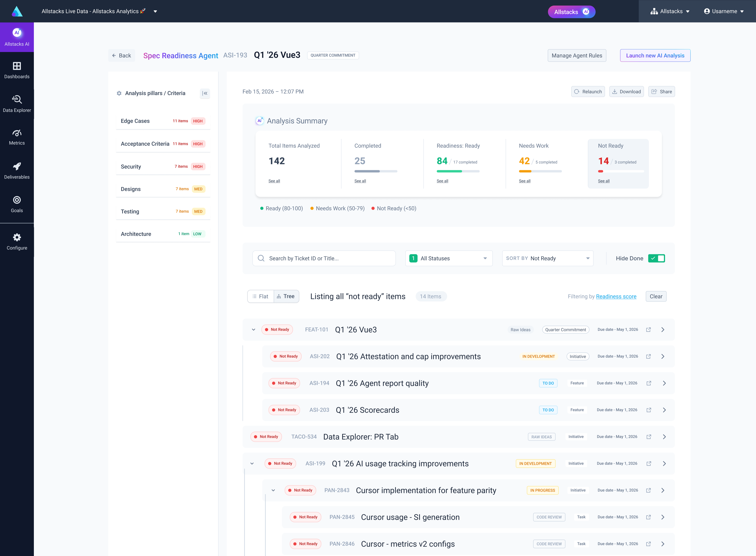Open the Configure gear icon

17,237
